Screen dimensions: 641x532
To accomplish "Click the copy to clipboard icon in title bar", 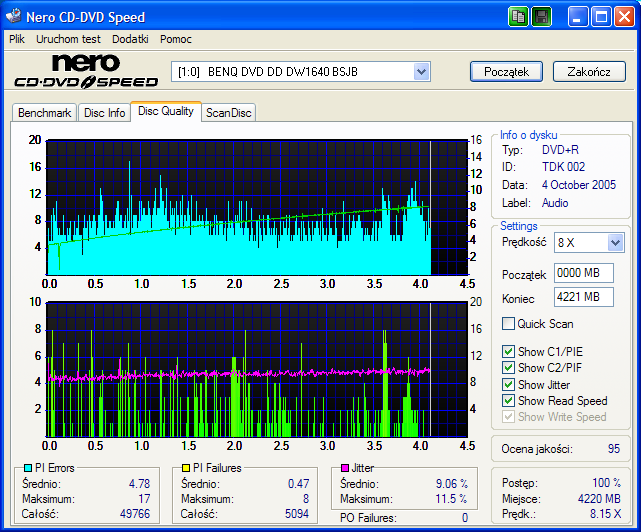I will tap(518, 17).
